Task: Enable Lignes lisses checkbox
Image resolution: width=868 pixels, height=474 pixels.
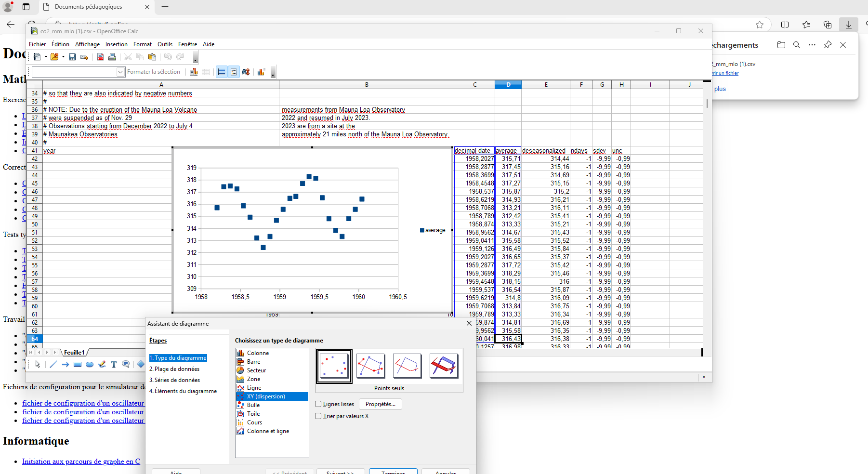Action: [318, 404]
